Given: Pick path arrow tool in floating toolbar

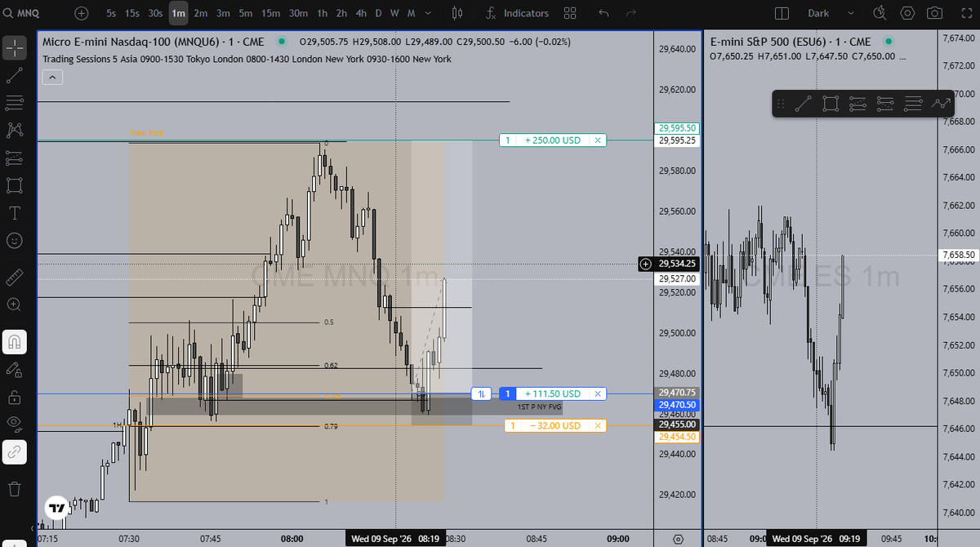Looking at the screenshot, I should (941, 104).
